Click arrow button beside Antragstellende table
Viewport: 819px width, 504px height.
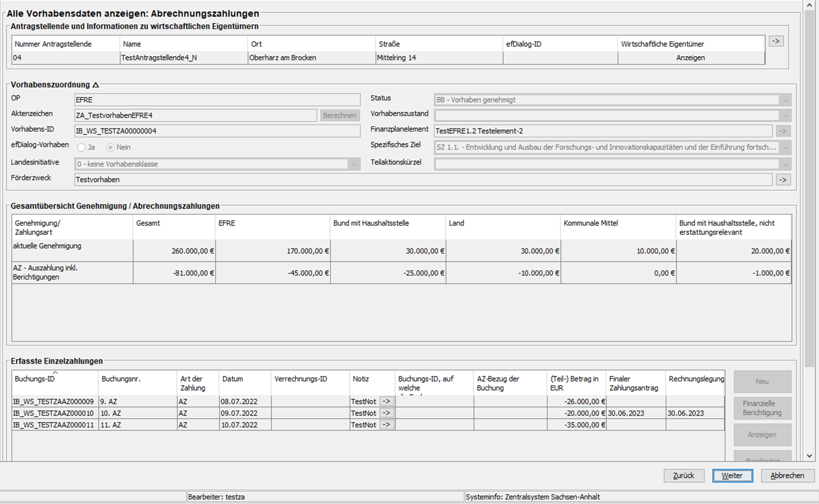[776, 41]
